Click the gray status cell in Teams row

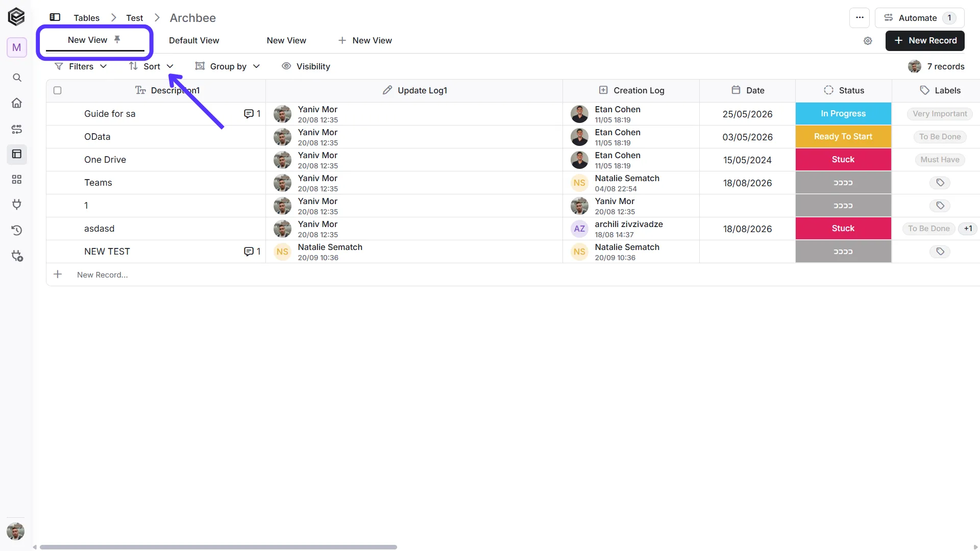click(843, 183)
